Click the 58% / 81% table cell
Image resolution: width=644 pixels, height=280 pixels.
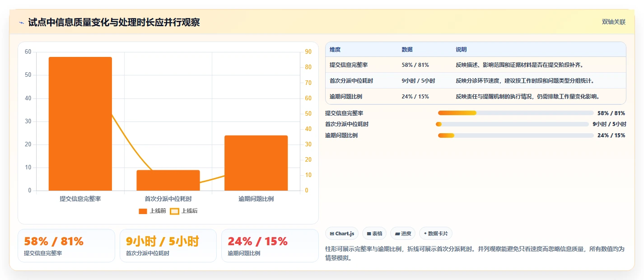pos(415,65)
